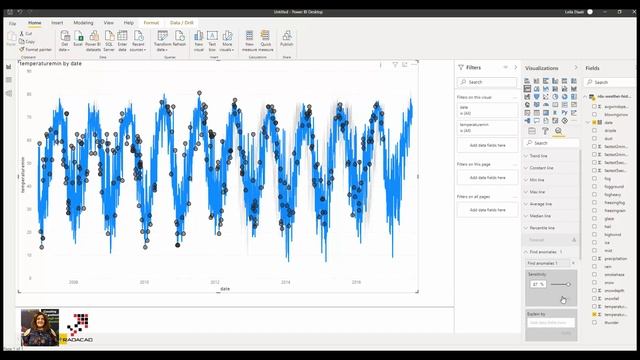Open the Format paint roller tab

click(x=545, y=131)
